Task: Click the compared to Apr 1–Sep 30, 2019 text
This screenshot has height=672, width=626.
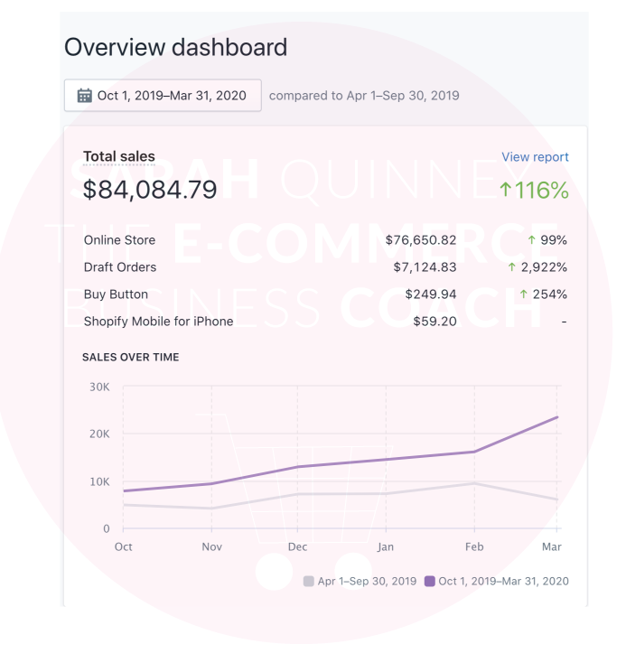Action: point(364,96)
